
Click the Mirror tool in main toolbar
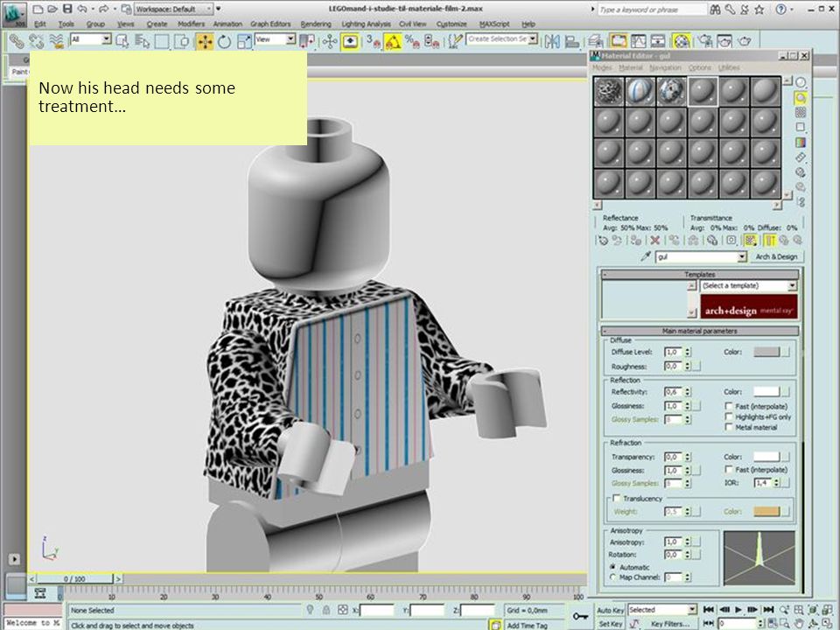[x=552, y=41]
